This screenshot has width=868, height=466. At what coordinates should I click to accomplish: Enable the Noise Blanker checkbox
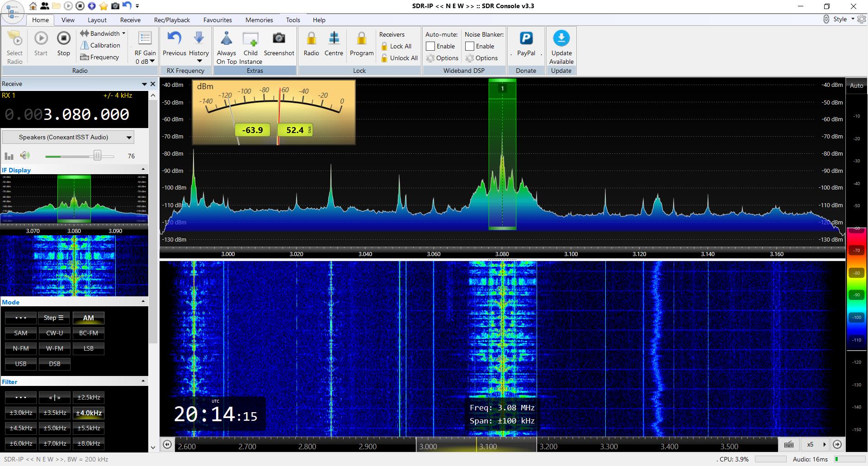click(470, 46)
